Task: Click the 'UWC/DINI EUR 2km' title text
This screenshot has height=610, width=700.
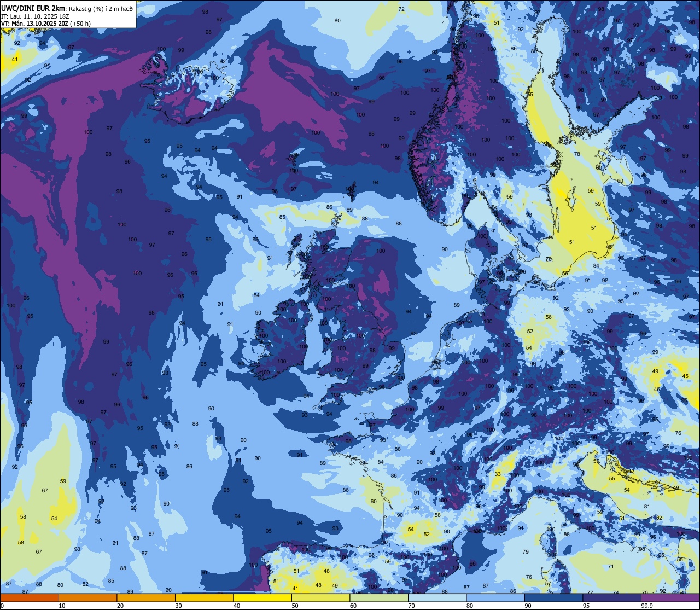Action: pyautogui.click(x=33, y=8)
